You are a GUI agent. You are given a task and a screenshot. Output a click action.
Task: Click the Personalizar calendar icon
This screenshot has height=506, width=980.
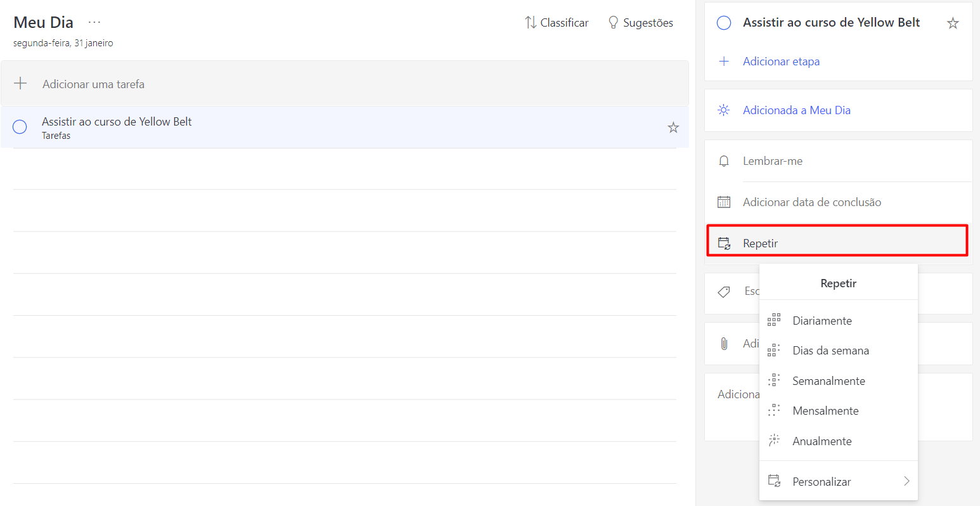774,481
